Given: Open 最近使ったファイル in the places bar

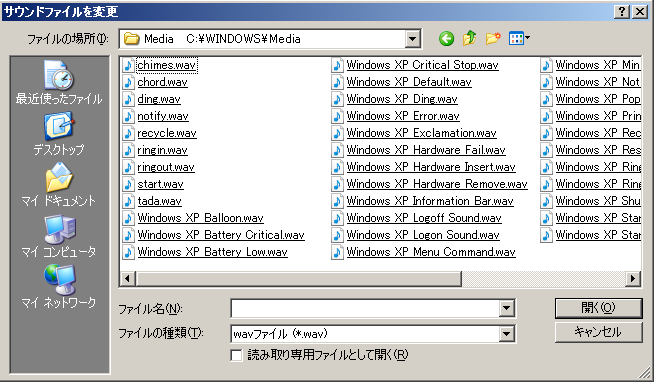Looking at the screenshot, I should click(59, 82).
